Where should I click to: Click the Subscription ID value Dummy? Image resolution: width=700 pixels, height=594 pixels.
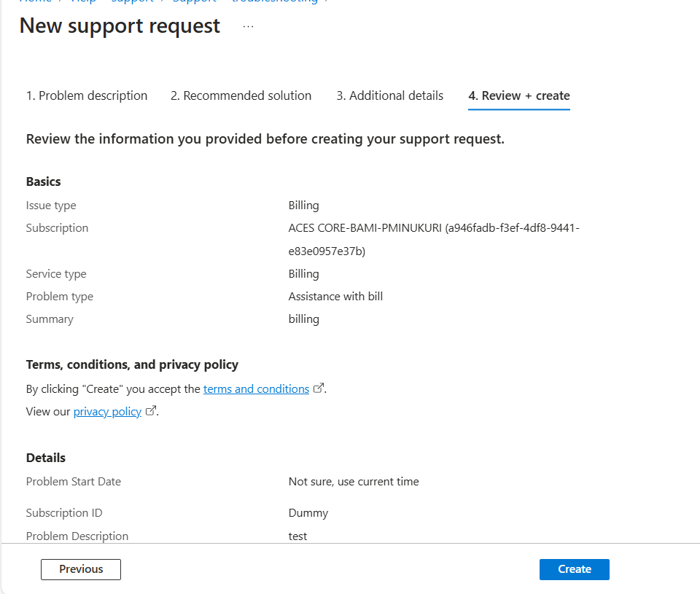point(308,513)
